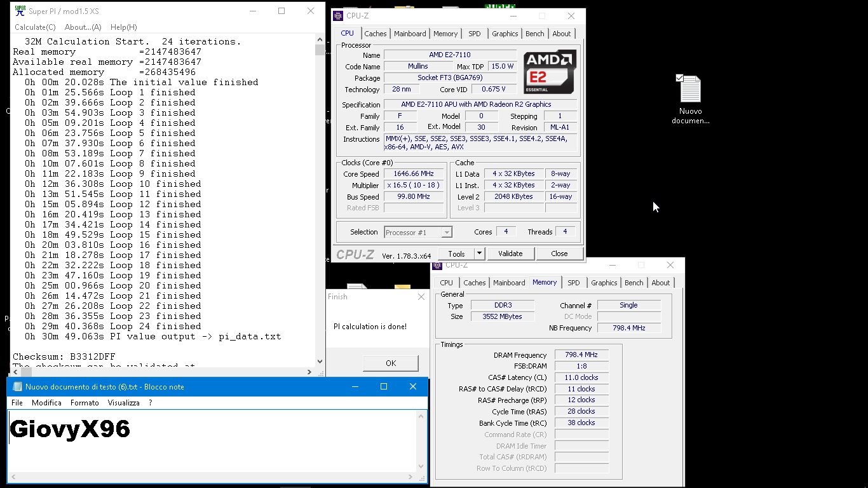Click the Super PI title bar icon
Screen dimensions: 868x488
20,11
